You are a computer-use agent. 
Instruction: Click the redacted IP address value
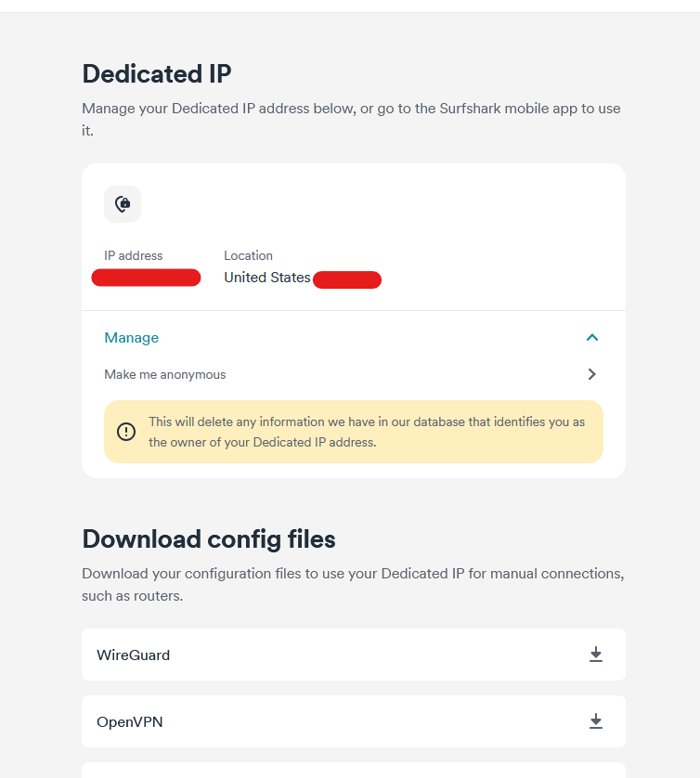pos(147,278)
